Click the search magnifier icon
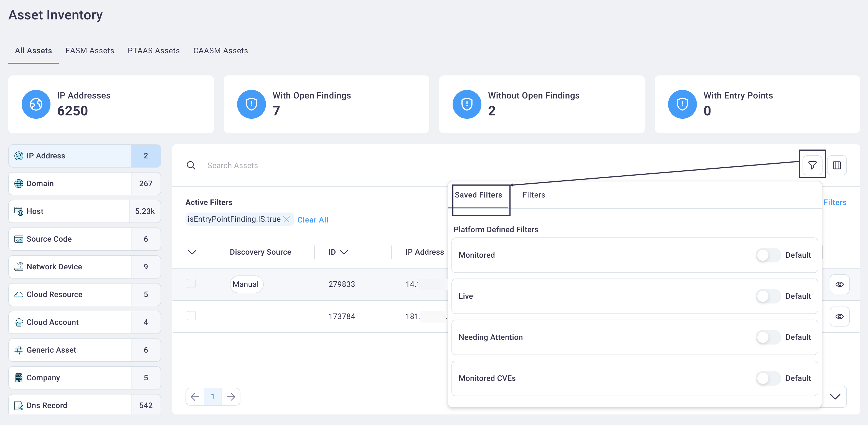 coord(191,165)
